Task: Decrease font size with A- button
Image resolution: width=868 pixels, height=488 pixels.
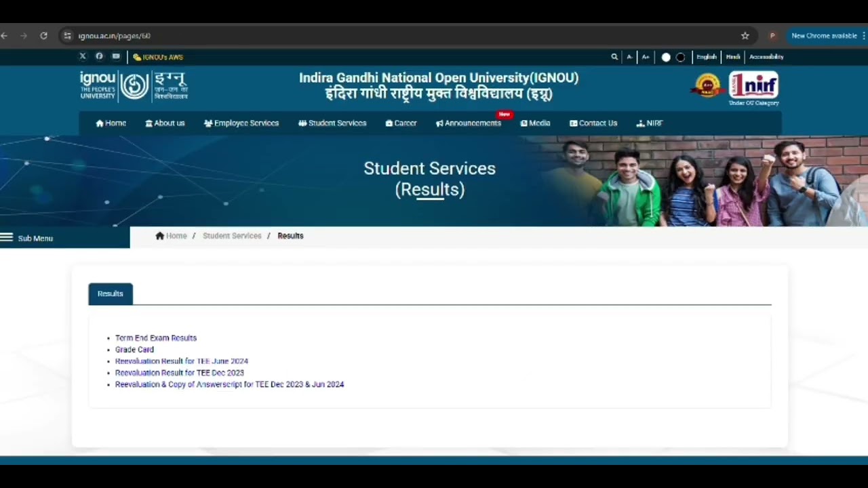Action: (630, 57)
